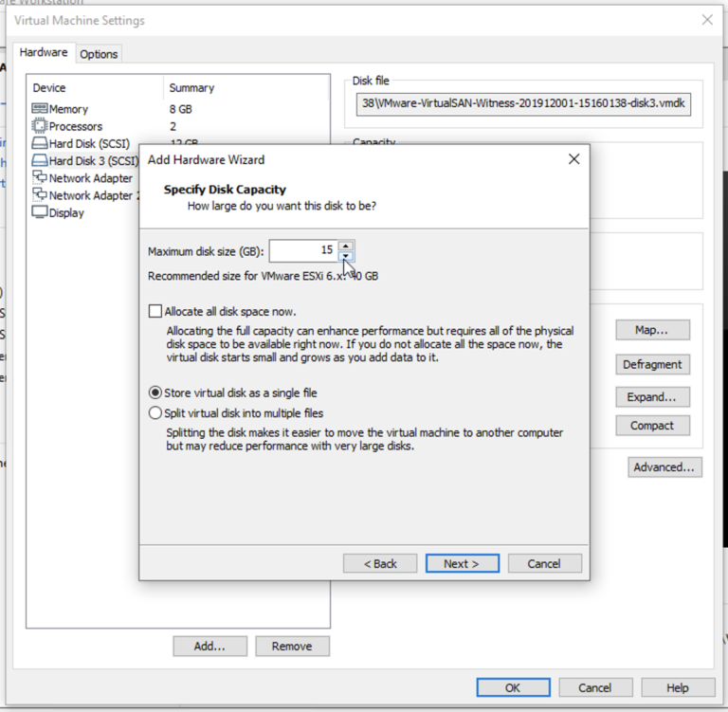Select the Processors chip icon
The image size is (728, 712).
pos(39,126)
